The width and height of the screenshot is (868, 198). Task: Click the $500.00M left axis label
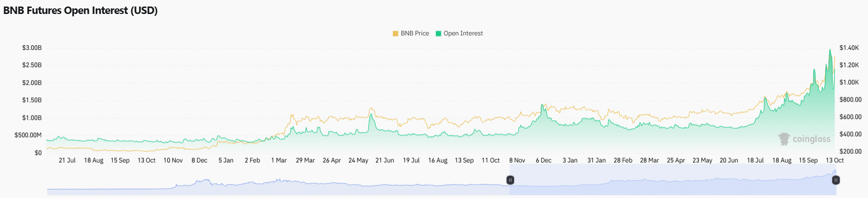[28, 135]
